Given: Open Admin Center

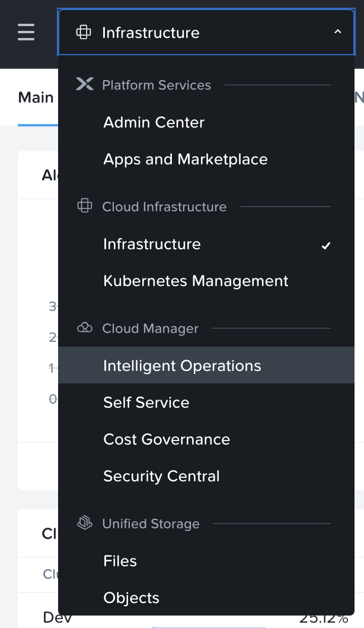Looking at the screenshot, I should (154, 122).
